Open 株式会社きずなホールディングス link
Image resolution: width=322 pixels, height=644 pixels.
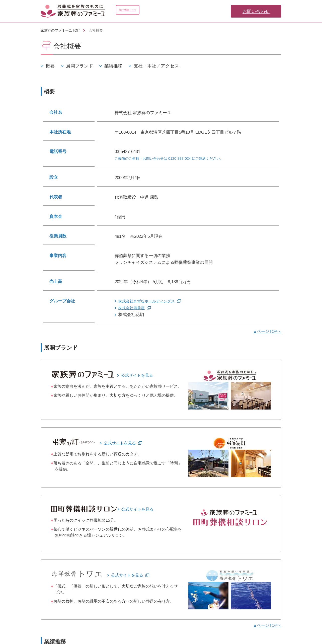[x=146, y=301]
